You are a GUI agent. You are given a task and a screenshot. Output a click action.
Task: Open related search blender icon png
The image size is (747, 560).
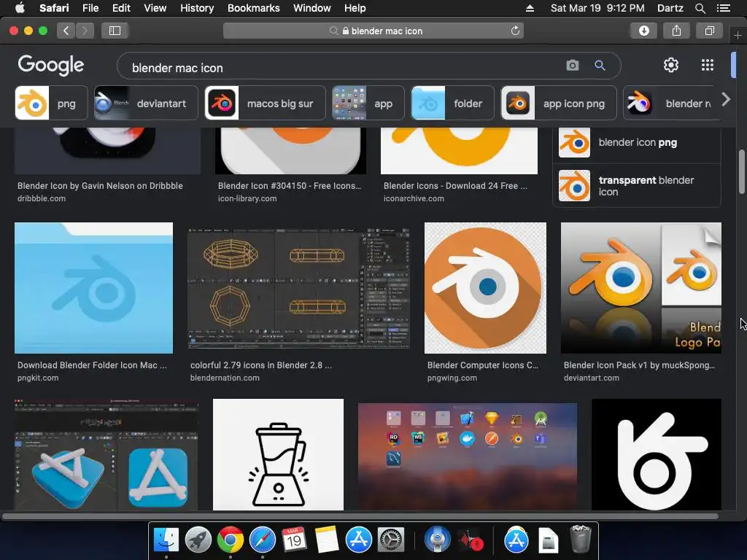pos(637,142)
